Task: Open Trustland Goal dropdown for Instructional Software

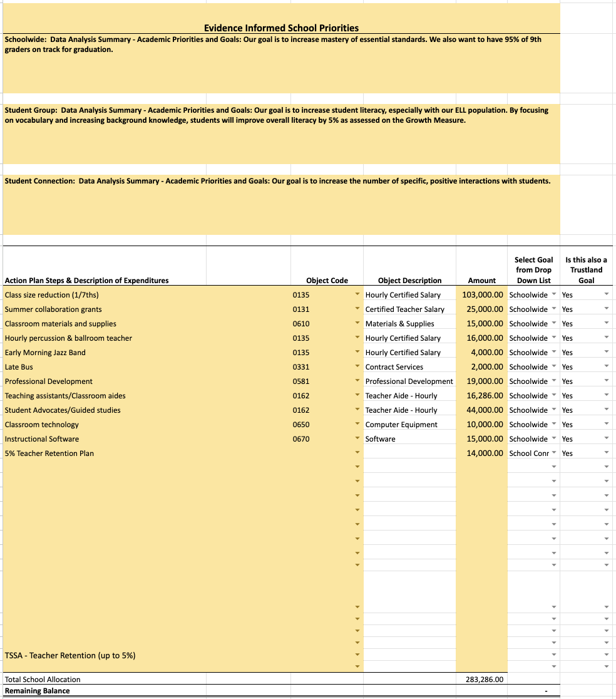Action: [607, 438]
